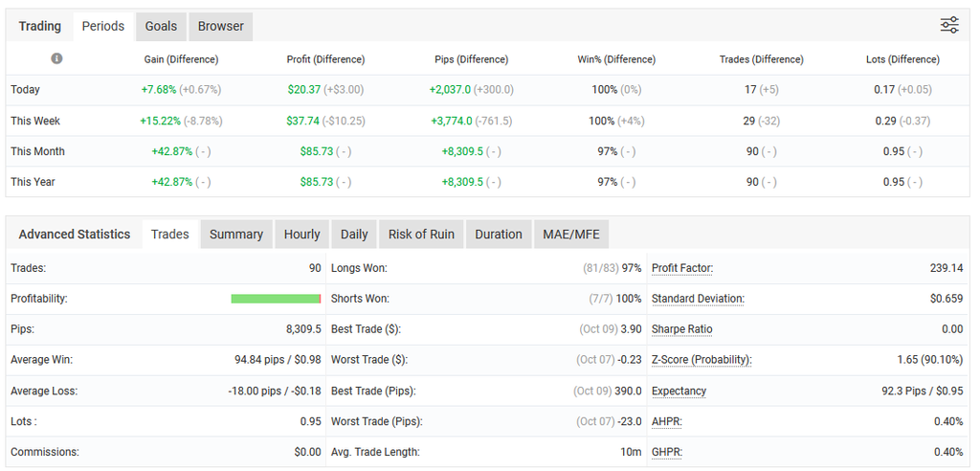View the Duration tab
The image size is (980, 471).
pyautogui.click(x=499, y=235)
